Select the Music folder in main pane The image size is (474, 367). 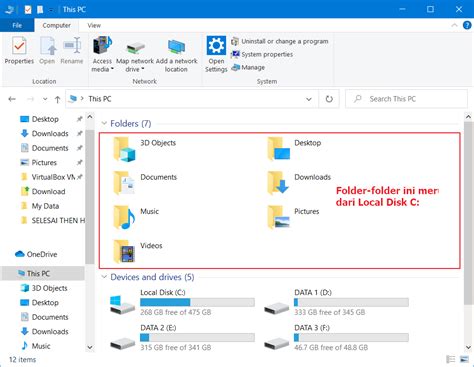point(136,217)
